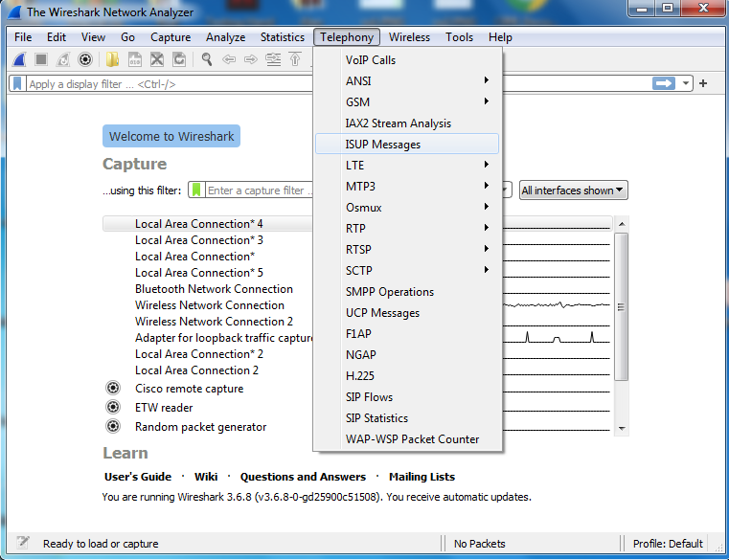
Task: Go to previous packet arrow icon
Action: 229,59
